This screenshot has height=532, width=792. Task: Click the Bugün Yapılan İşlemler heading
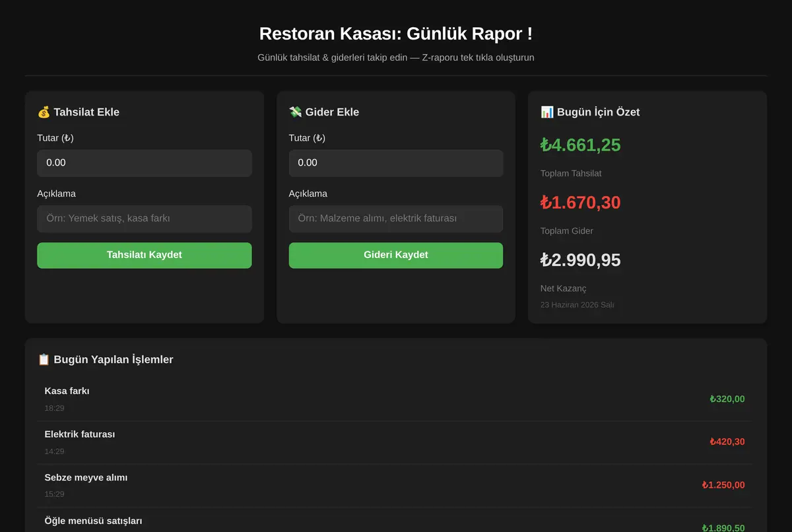[x=114, y=360]
